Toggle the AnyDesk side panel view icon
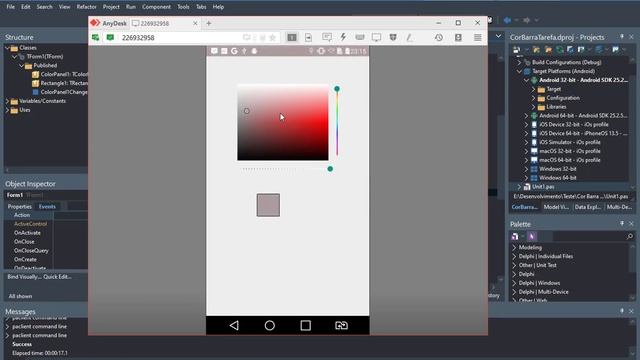Image resolution: width=640 pixels, height=360 pixels. point(292,37)
